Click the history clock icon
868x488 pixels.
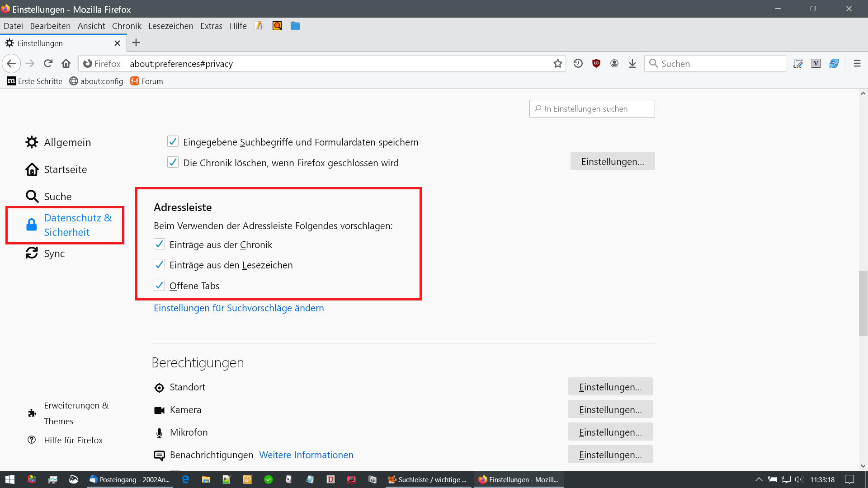[x=578, y=64]
